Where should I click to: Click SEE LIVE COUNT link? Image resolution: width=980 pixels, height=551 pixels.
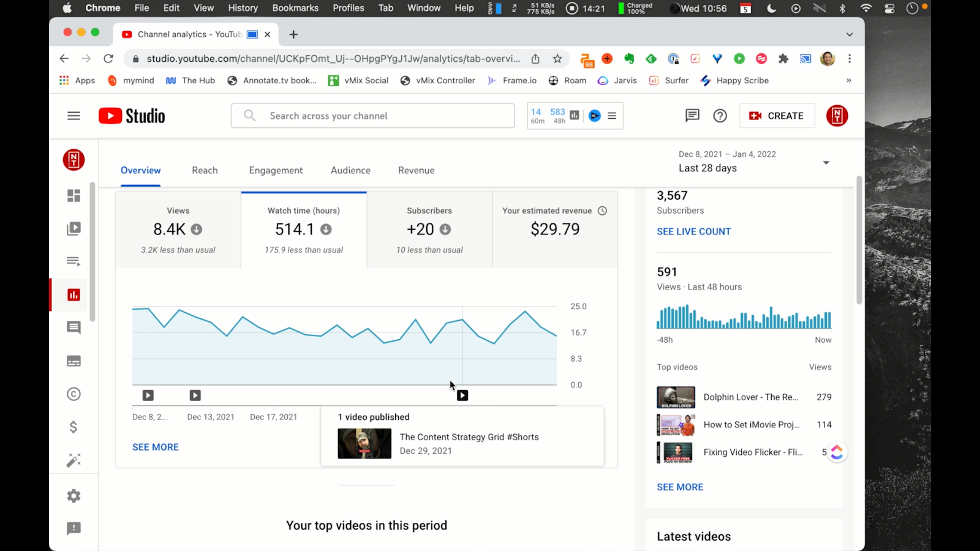pos(694,231)
